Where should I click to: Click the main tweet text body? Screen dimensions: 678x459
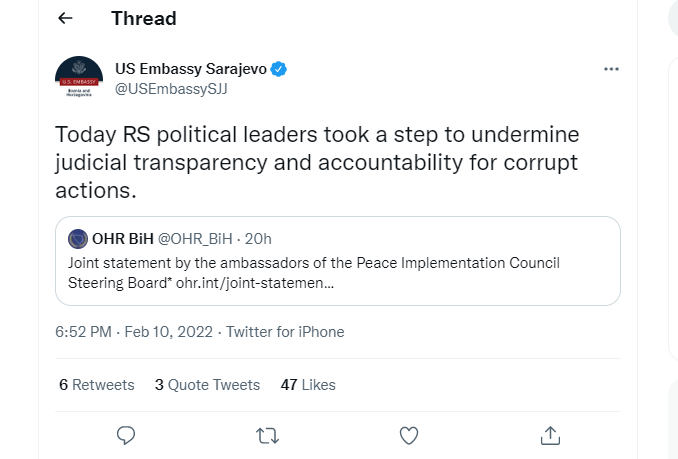click(x=317, y=162)
